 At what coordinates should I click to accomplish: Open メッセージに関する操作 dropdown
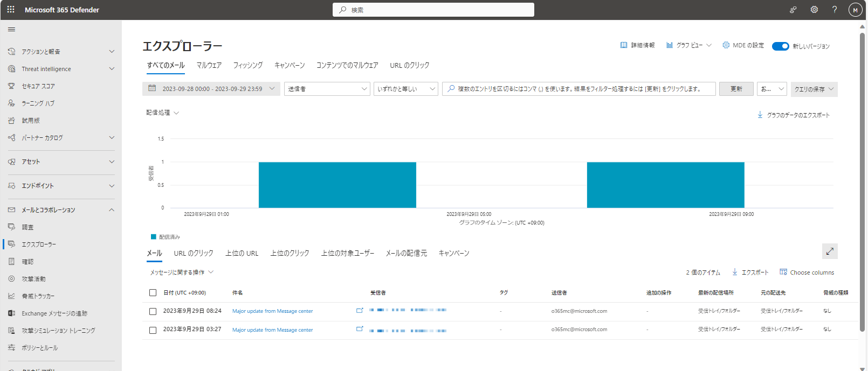[182, 272]
